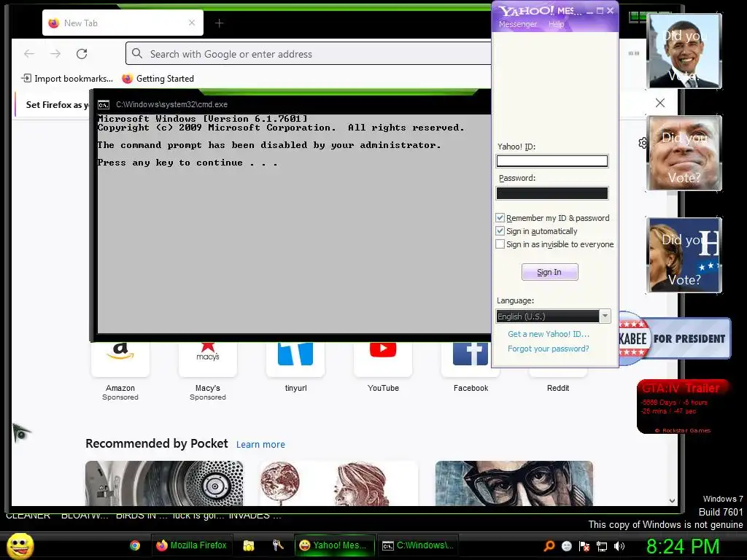The image size is (747, 560).
Task: Open the keys icon in taskbar
Action: tap(278, 545)
